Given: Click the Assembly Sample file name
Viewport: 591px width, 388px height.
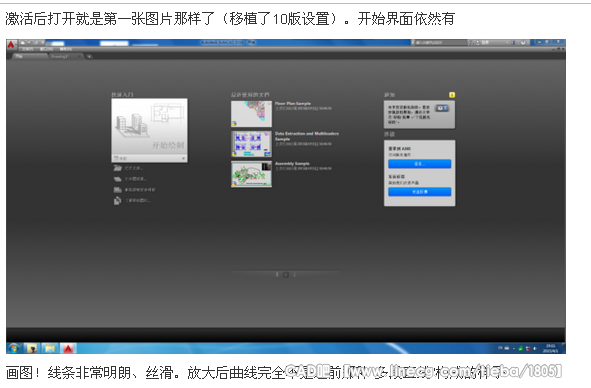Looking at the screenshot, I should click(292, 164).
